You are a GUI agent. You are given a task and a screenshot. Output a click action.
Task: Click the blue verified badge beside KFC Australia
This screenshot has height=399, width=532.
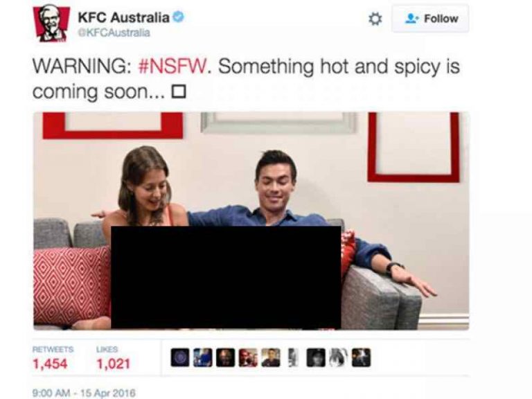(179, 17)
